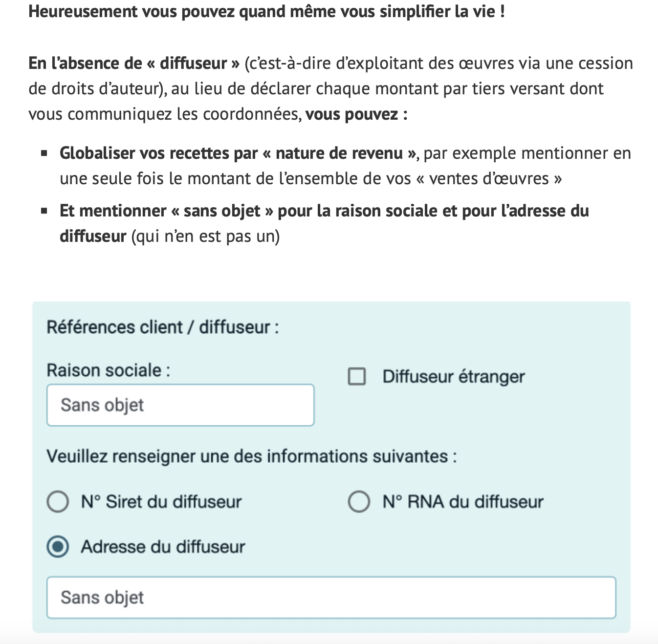Select the N° RNA du diffuseur radio button
The height and width of the screenshot is (644, 658).
(x=359, y=502)
